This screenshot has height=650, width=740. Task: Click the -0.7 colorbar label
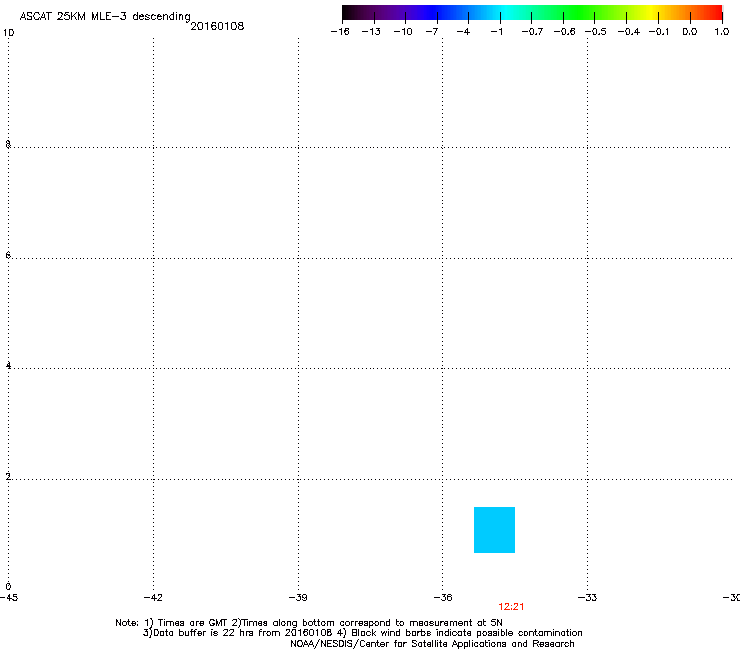[x=532, y=32]
